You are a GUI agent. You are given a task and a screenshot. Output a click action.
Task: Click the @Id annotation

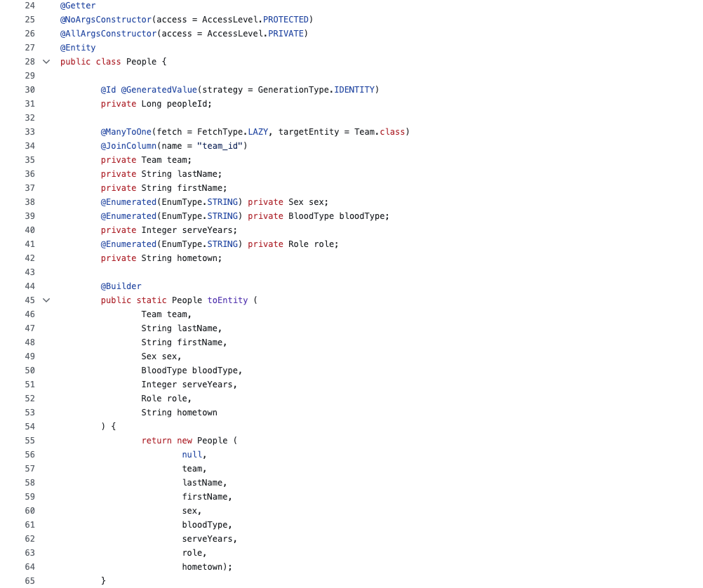pos(109,90)
